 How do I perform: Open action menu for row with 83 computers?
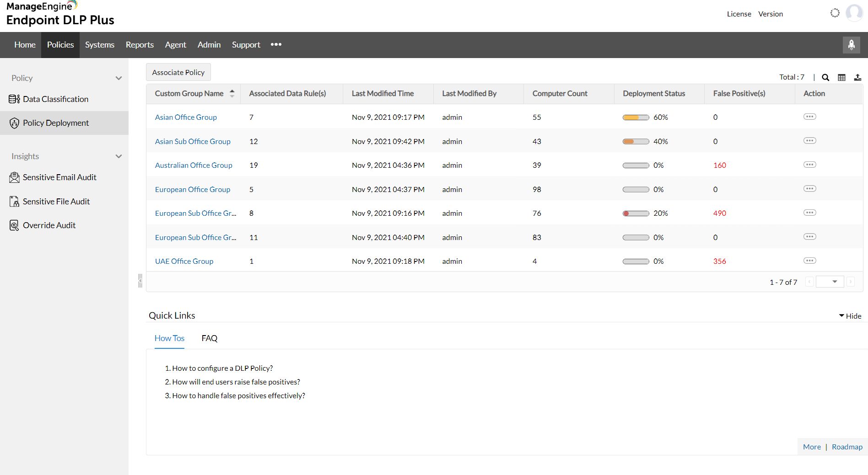coord(809,236)
